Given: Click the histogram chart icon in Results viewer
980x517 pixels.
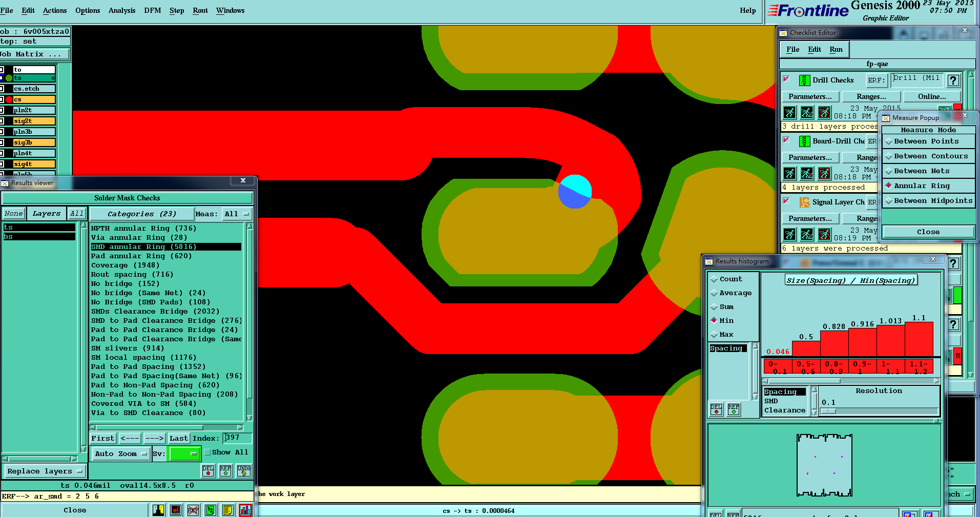Looking at the screenshot, I should (x=245, y=510).
